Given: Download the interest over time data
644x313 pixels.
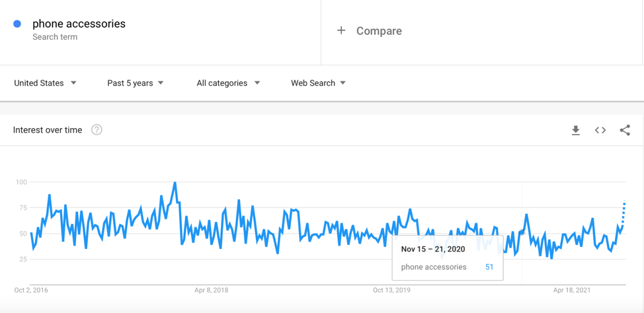Looking at the screenshot, I should click(x=576, y=131).
